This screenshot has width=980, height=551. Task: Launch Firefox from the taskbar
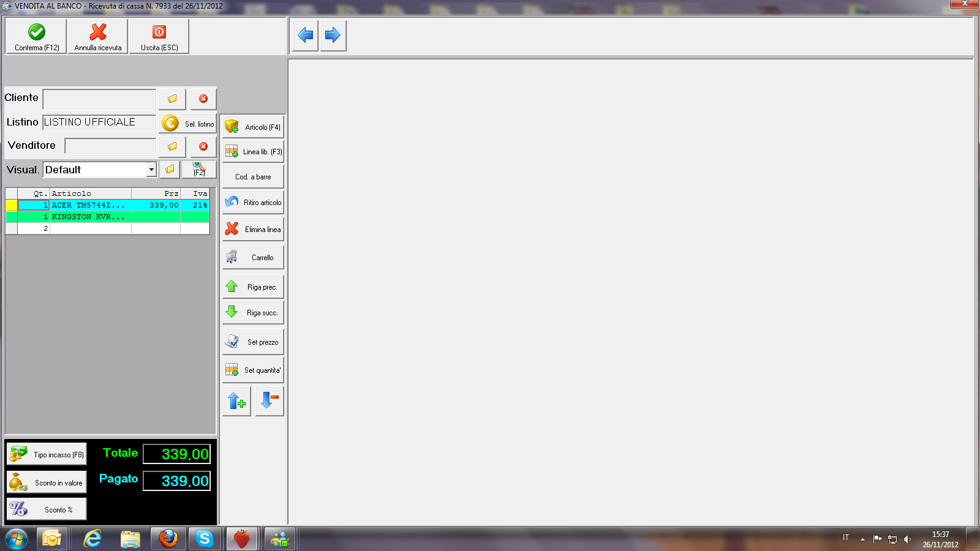point(168,539)
